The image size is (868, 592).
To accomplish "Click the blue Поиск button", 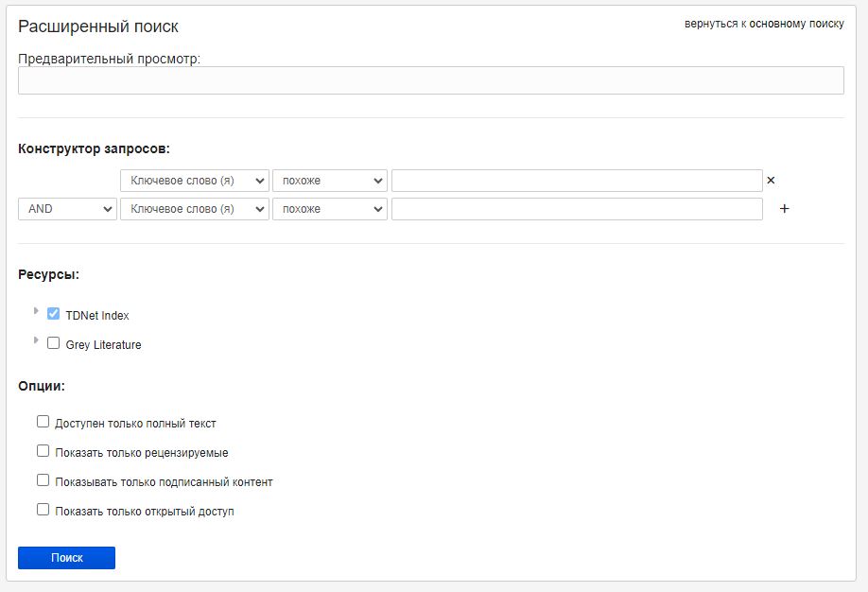I will coord(66,558).
